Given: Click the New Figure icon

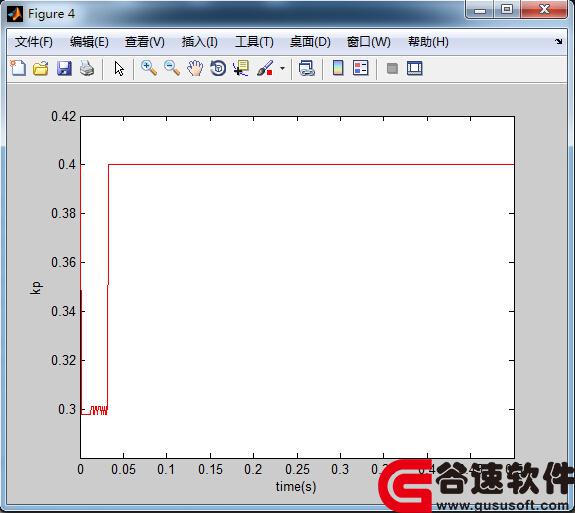Looking at the screenshot, I should (x=18, y=68).
